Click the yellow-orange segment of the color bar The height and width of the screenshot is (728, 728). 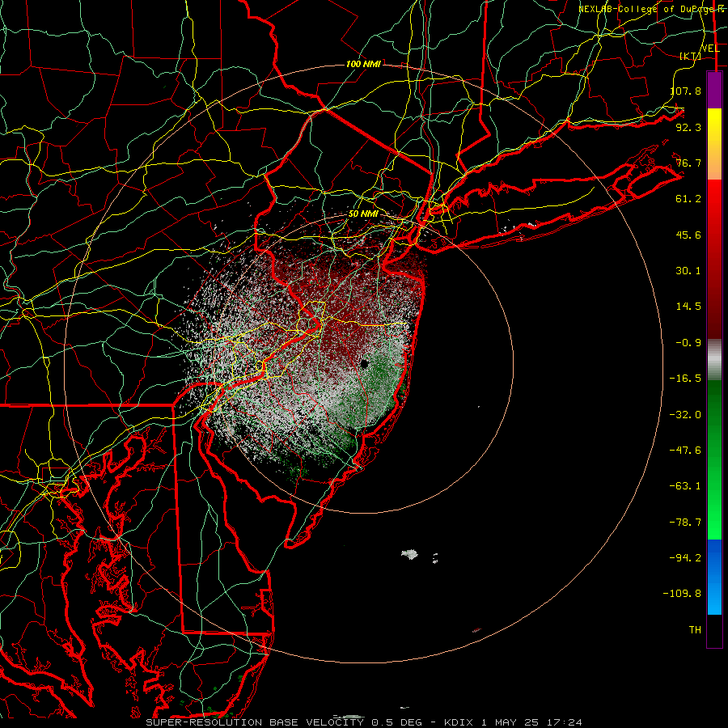coord(714,144)
